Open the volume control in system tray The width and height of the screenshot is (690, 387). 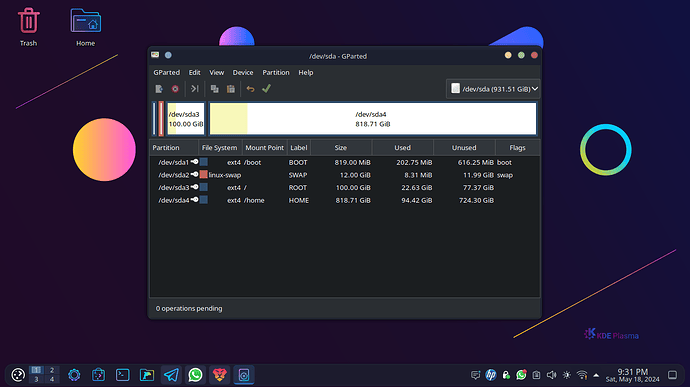tap(551, 375)
